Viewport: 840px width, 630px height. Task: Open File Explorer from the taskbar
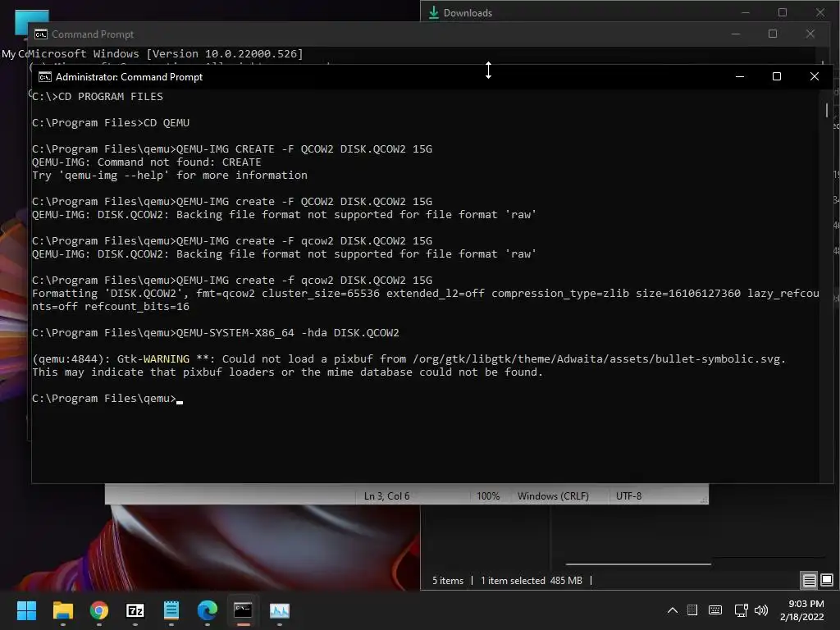(x=62, y=610)
